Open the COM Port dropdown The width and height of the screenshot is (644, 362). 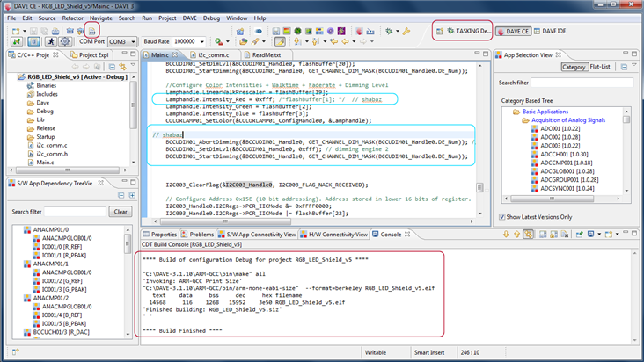coord(121,41)
